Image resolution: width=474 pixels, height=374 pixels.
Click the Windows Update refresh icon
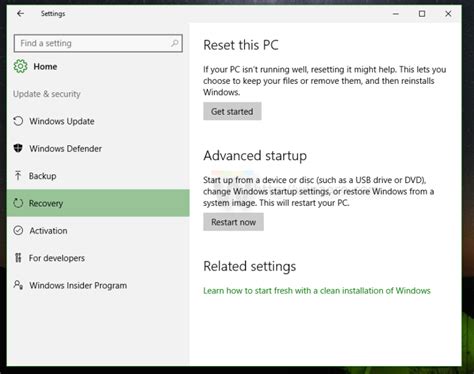[x=18, y=121]
